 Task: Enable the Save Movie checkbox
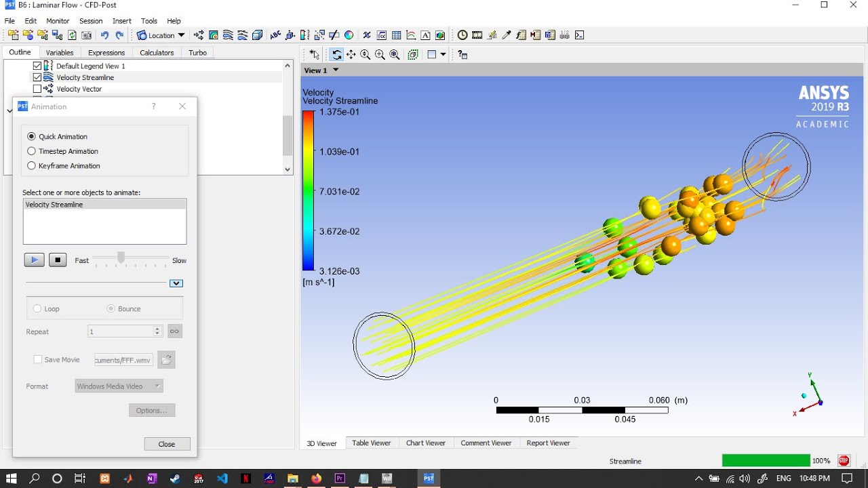[x=38, y=360]
